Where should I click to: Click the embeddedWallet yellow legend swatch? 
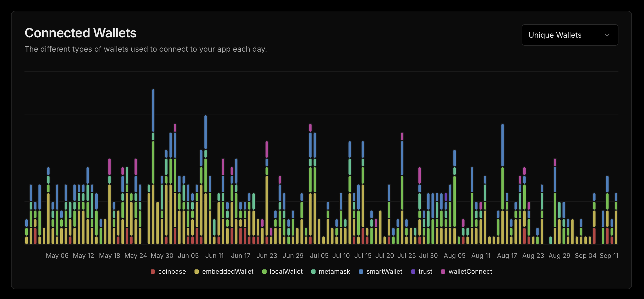(x=197, y=272)
